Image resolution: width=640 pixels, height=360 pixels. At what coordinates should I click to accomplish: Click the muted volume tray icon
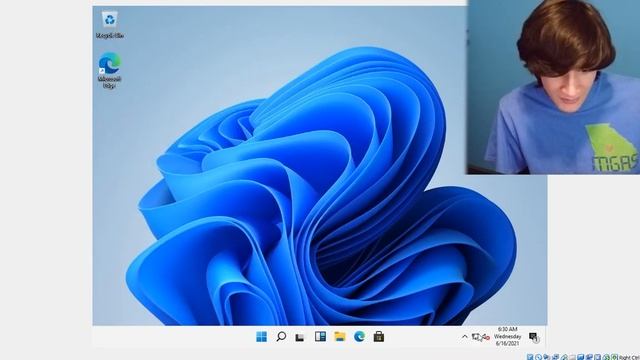(x=486, y=337)
